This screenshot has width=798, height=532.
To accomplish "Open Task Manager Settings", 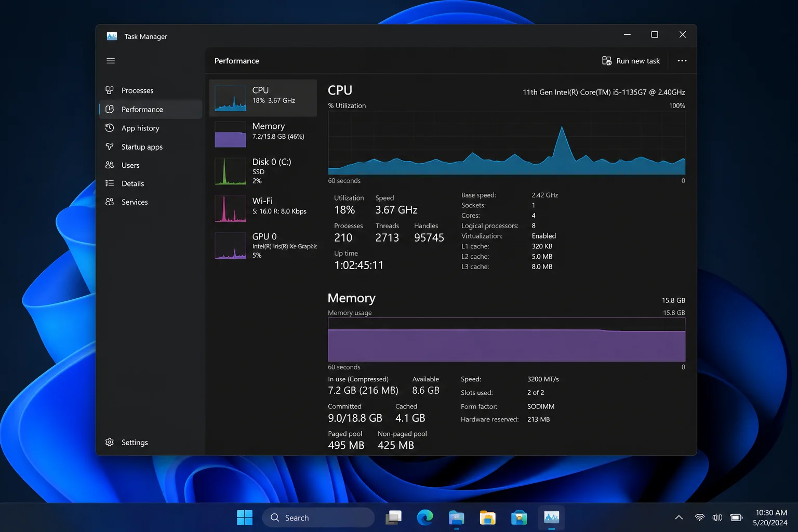I will (x=150, y=442).
